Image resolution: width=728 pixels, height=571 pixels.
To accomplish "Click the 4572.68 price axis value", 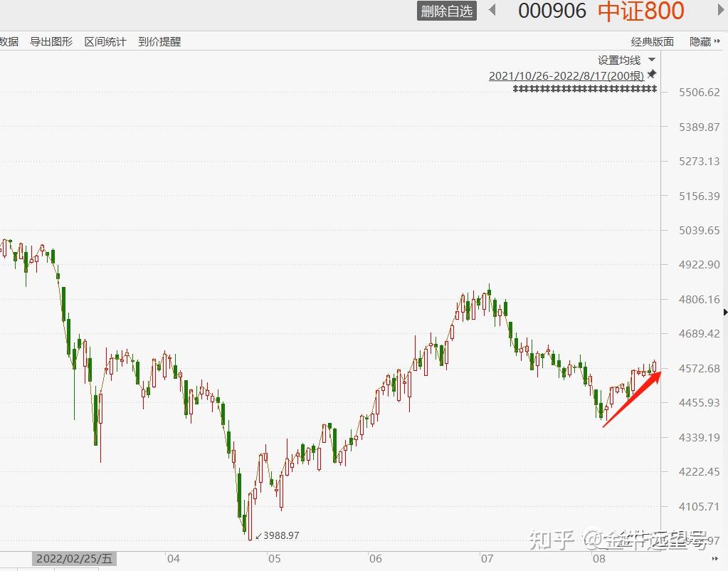I will tap(700, 368).
